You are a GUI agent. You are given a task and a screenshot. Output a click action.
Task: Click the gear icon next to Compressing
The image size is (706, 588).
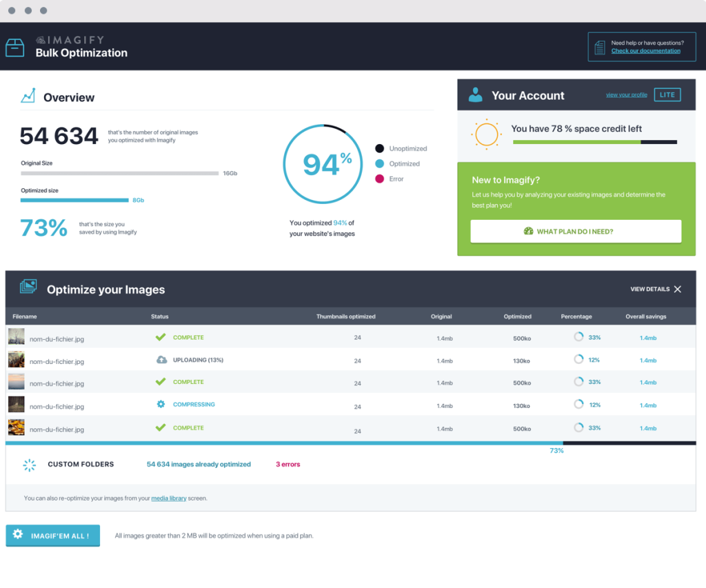(x=161, y=404)
